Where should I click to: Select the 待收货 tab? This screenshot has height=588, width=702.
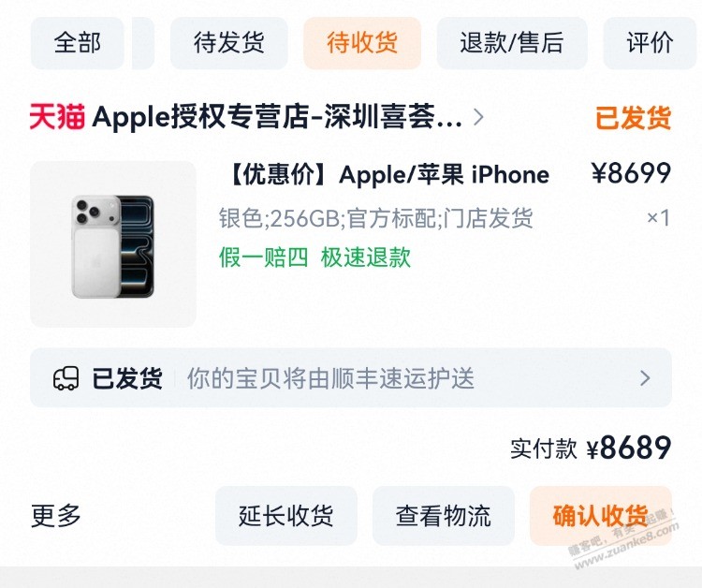point(362,43)
